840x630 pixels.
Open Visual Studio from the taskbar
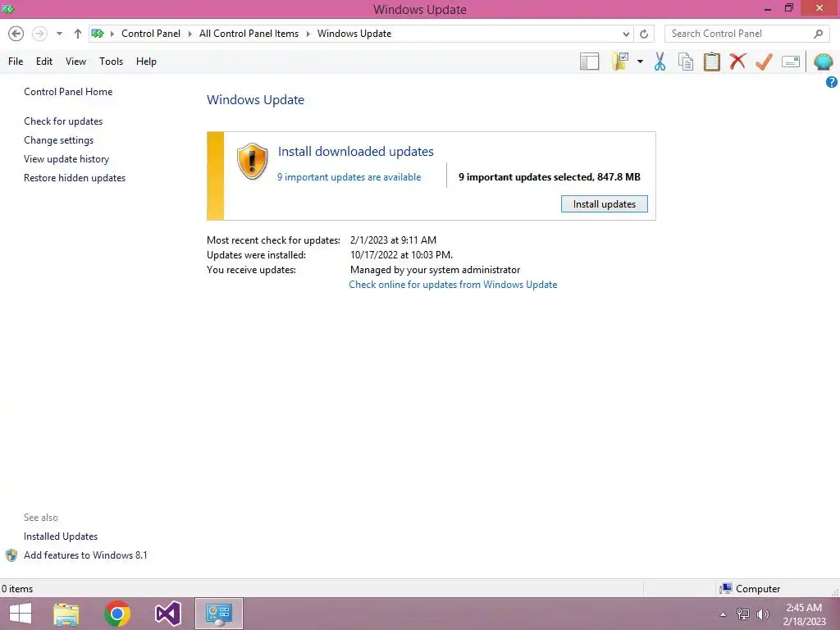(x=167, y=614)
